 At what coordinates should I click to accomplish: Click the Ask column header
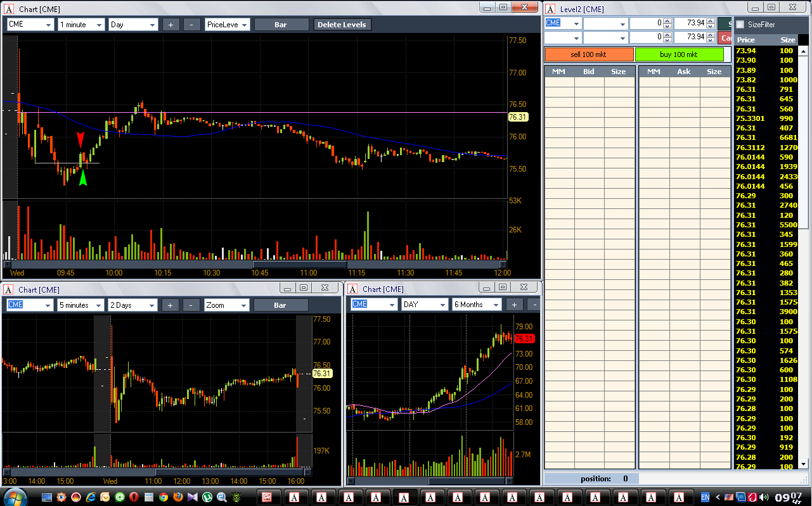click(684, 72)
